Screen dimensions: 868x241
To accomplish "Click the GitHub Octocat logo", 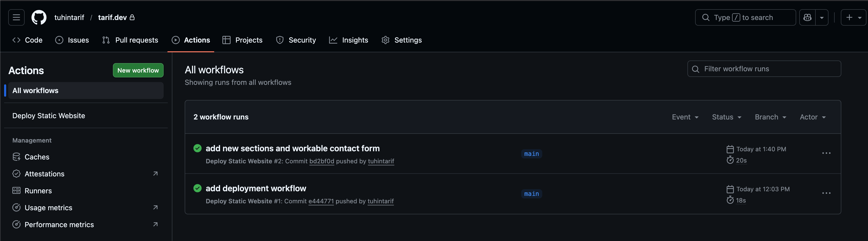I will click(39, 17).
